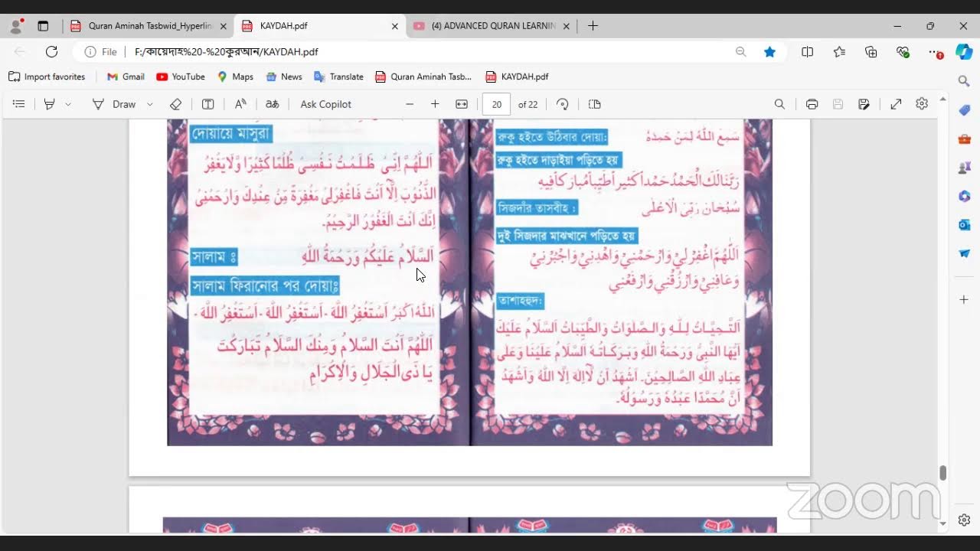Screen dimensions: 980x551
Task: Open the Maps bookmark
Action: [x=235, y=77]
